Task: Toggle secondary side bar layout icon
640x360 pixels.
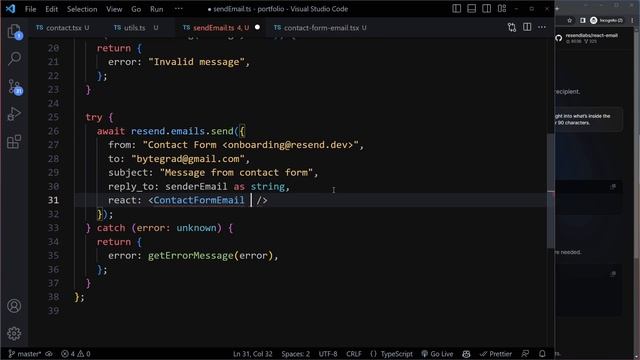Action: [487, 9]
